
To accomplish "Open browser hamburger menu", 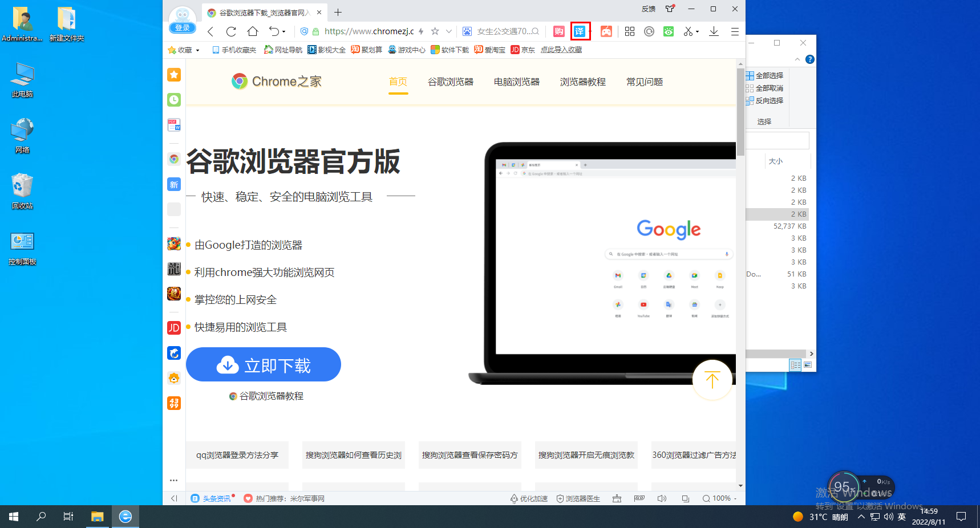I will tap(735, 31).
